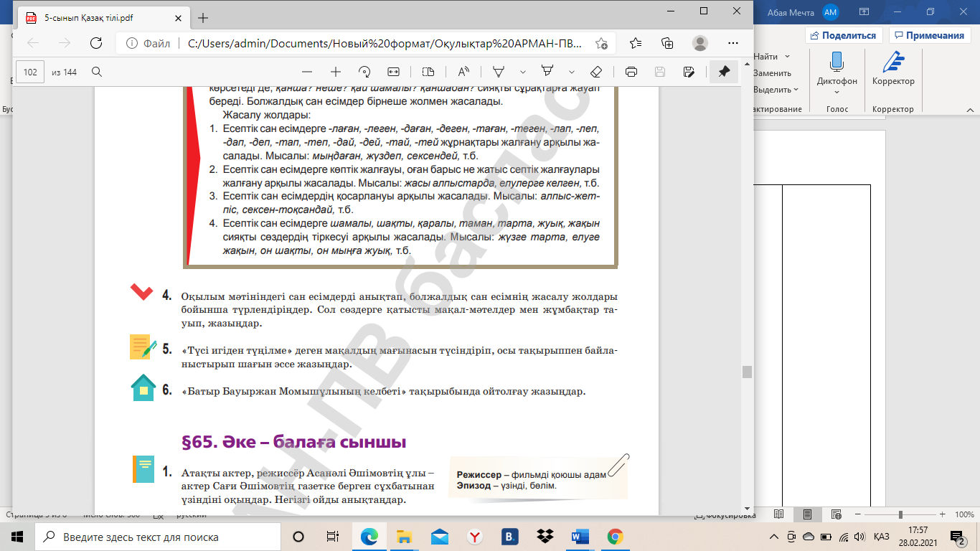Open highlighter color options dropdown
The height and width of the screenshot is (551, 980).
tap(572, 72)
